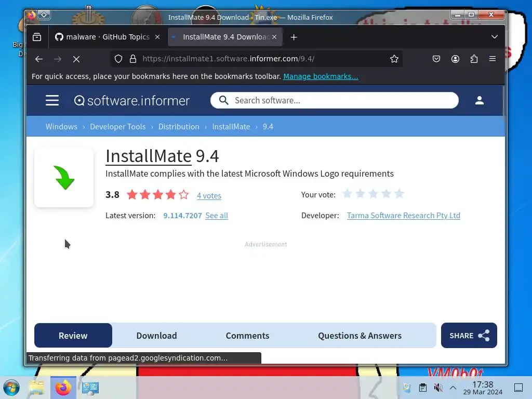This screenshot has height=399, width=532.
Task: Open the Windows Start menu
Action: point(11,388)
